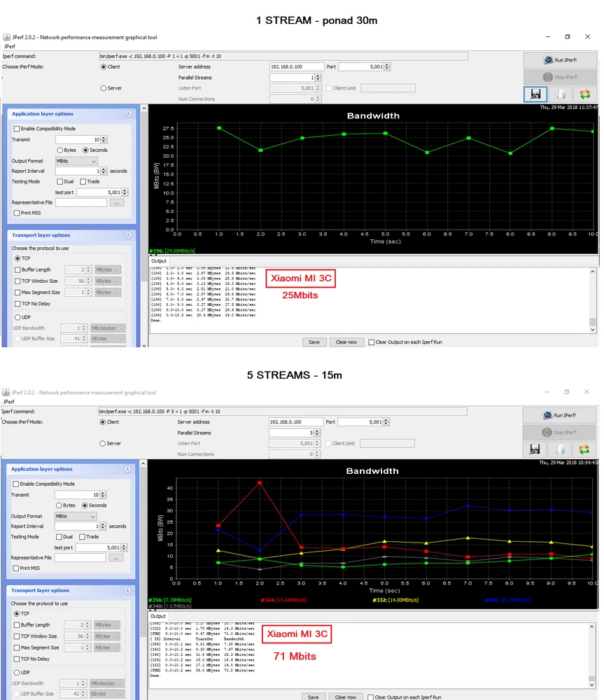Open the Output Format MBits dropdown in the 1 STREAM window
604x700 pixels.
pos(76,161)
